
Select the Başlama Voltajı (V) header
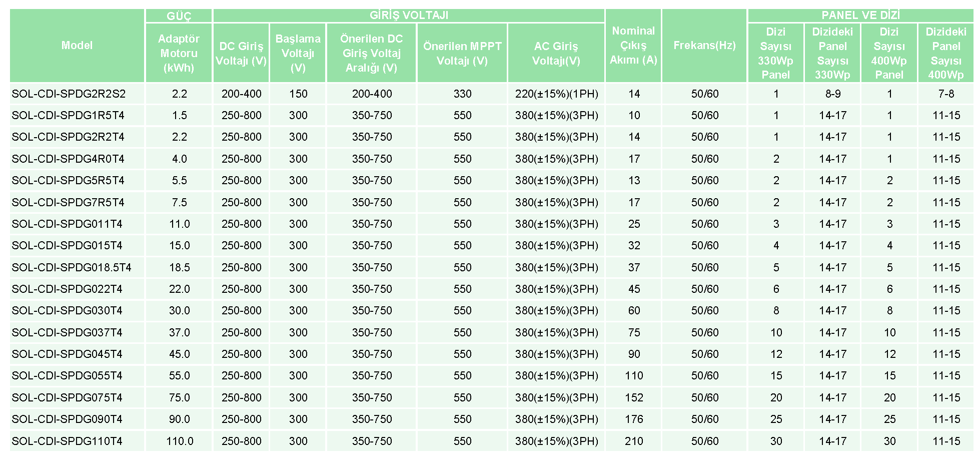point(298,53)
